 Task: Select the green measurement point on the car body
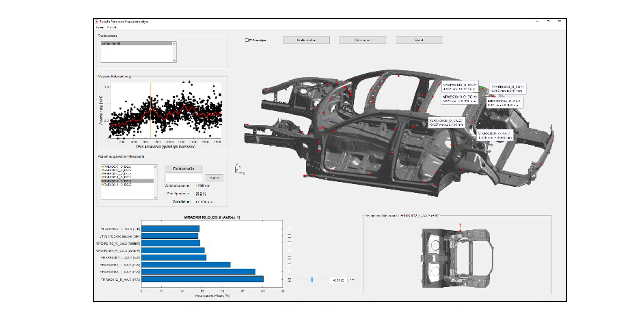482,89
